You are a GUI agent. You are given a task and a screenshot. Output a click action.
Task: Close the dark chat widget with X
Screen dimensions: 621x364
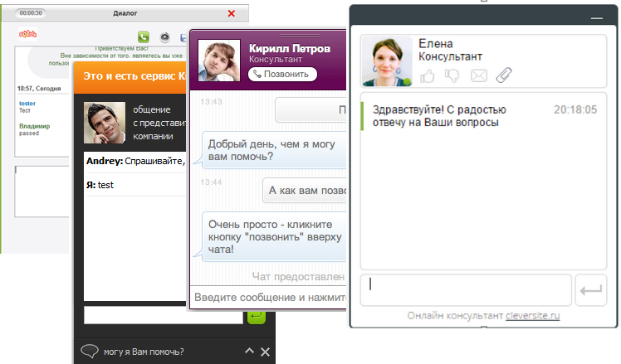[266, 352]
